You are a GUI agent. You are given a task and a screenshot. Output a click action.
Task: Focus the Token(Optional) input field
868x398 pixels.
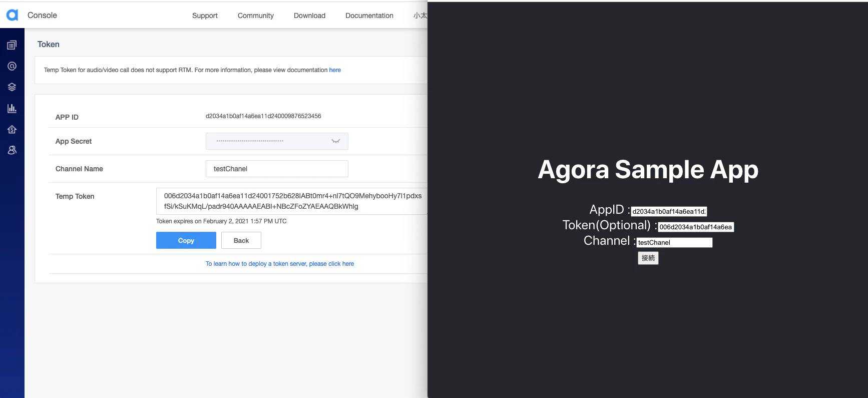click(x=696, y=227)
